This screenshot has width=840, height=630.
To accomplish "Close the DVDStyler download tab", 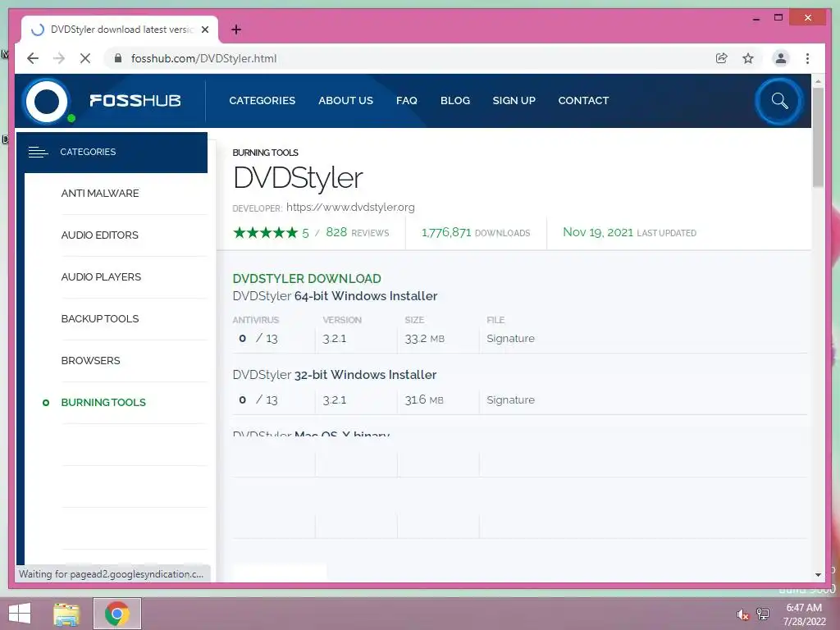I will click(x=204, y=30).
